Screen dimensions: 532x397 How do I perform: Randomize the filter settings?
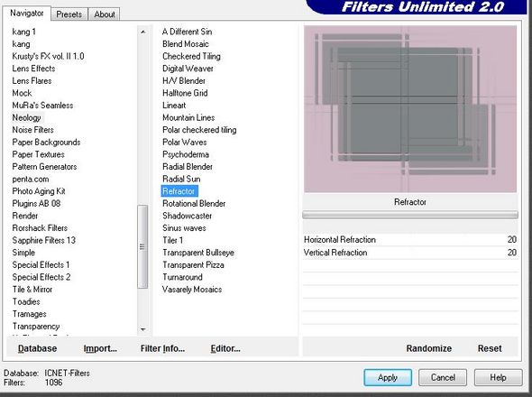[429, 348]
